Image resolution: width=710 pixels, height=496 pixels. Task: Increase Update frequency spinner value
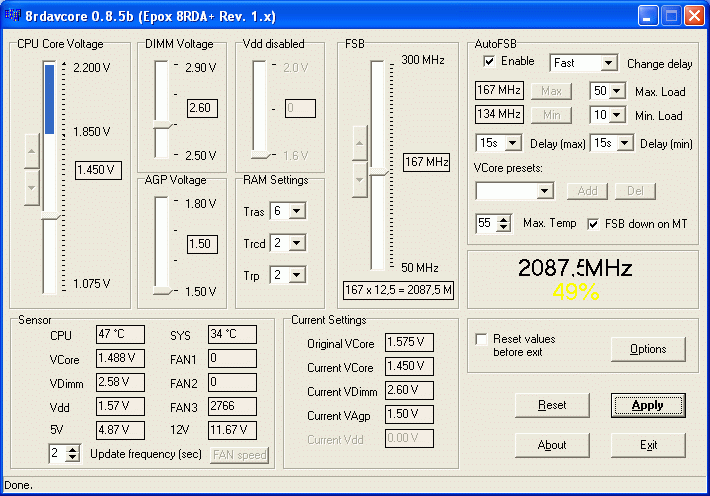point(72,449)
